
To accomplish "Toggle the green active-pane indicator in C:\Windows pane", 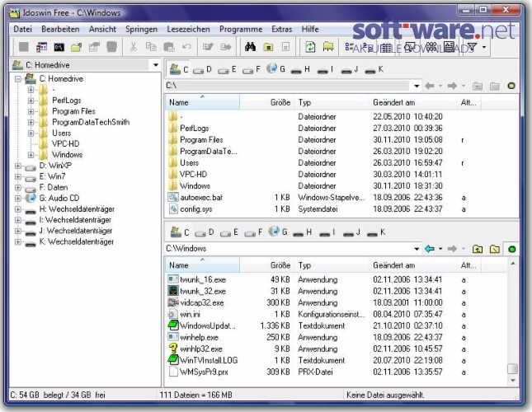I will point(511,250).
